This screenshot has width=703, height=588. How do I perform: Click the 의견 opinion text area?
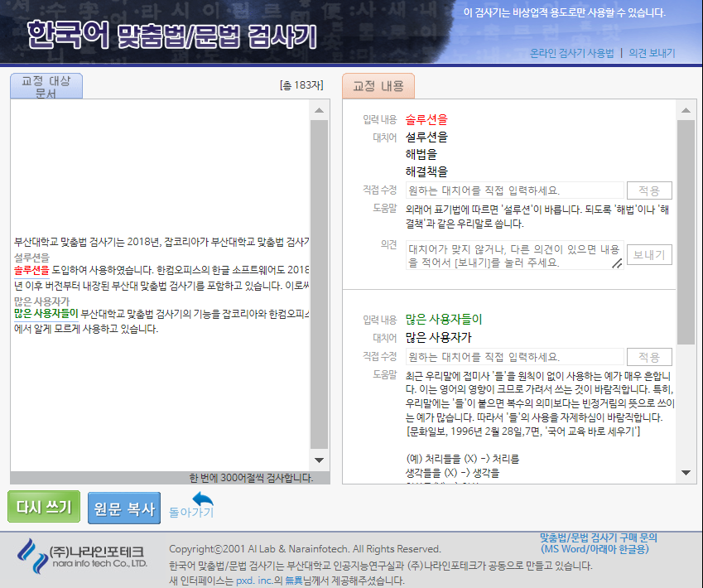[515, 255]
